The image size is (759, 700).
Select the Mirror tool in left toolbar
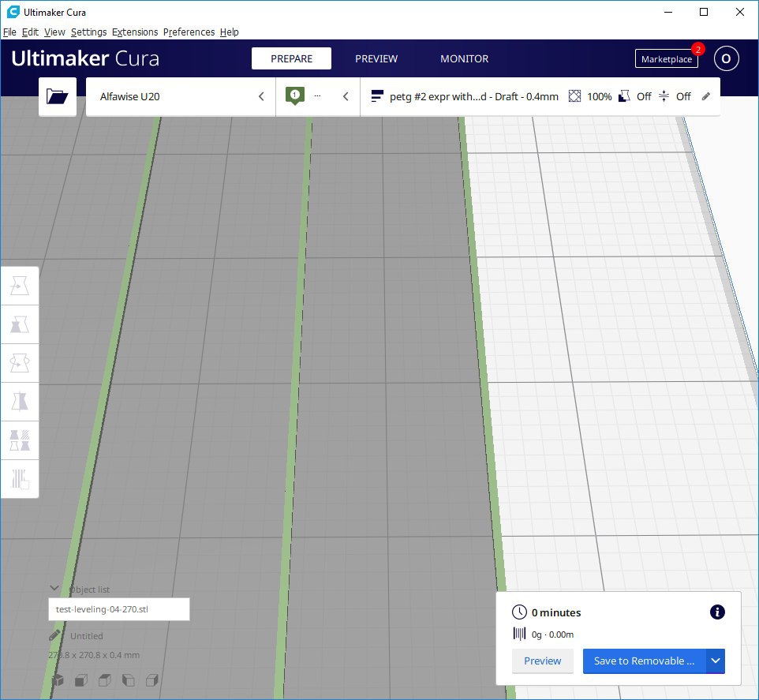click(x=20, y=402)
